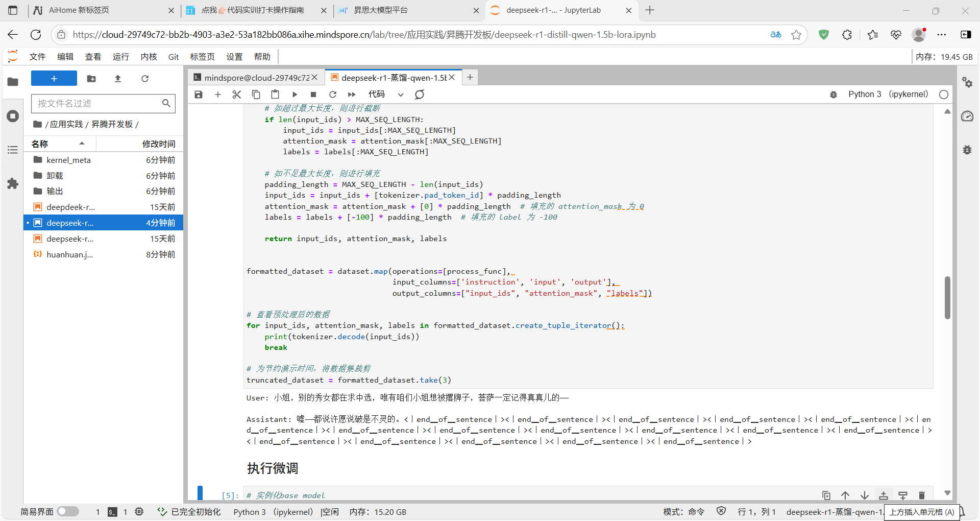Open the 内核 menu
This screenshot has height=521, width=980.
click(x=149, y=57)
